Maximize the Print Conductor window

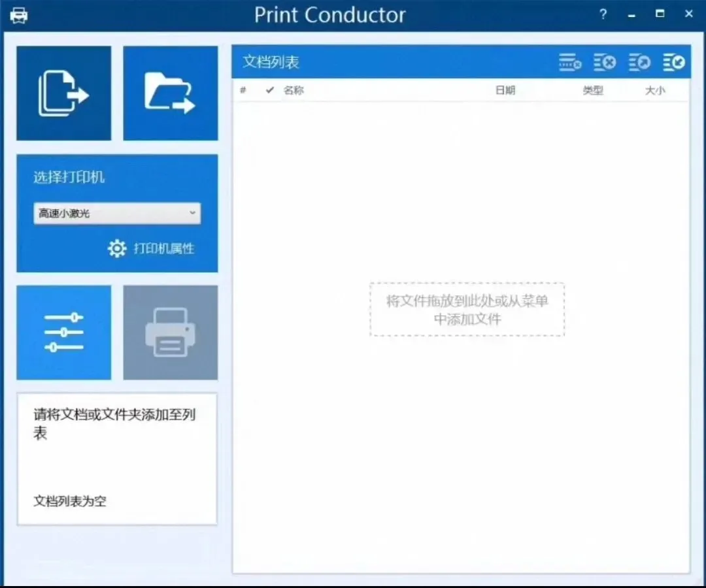click(x=660, y=14)
